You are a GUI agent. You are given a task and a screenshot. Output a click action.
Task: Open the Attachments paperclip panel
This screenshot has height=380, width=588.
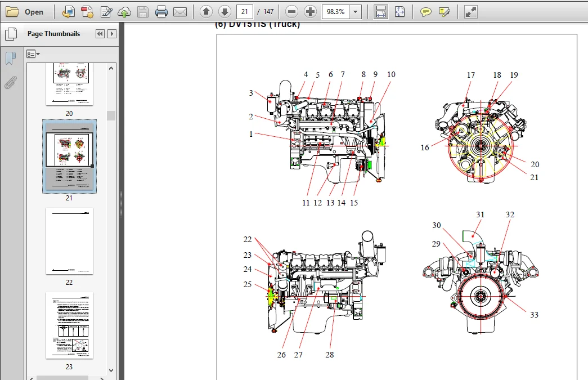pos(11,82)
